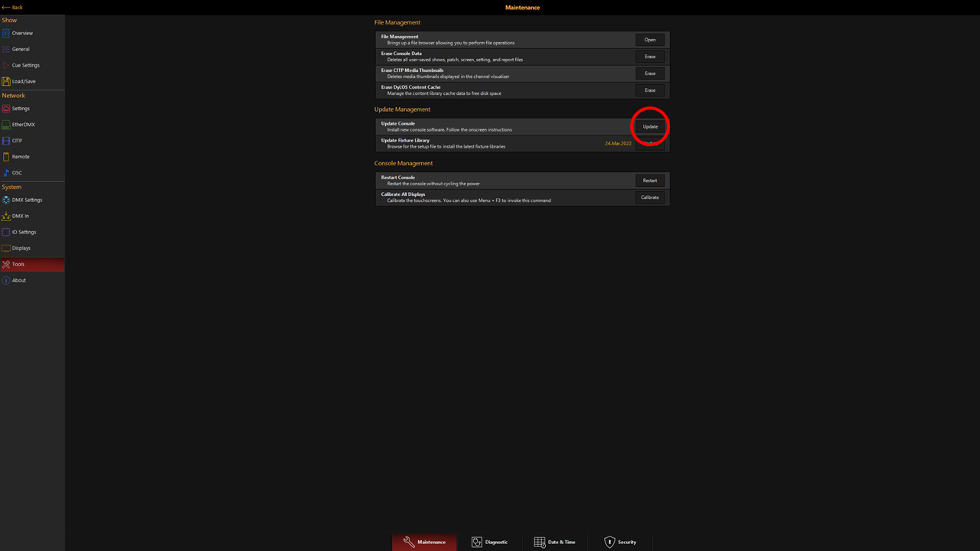980x551 pixels.
Task: Open the CITP icon
Action: 6,141
